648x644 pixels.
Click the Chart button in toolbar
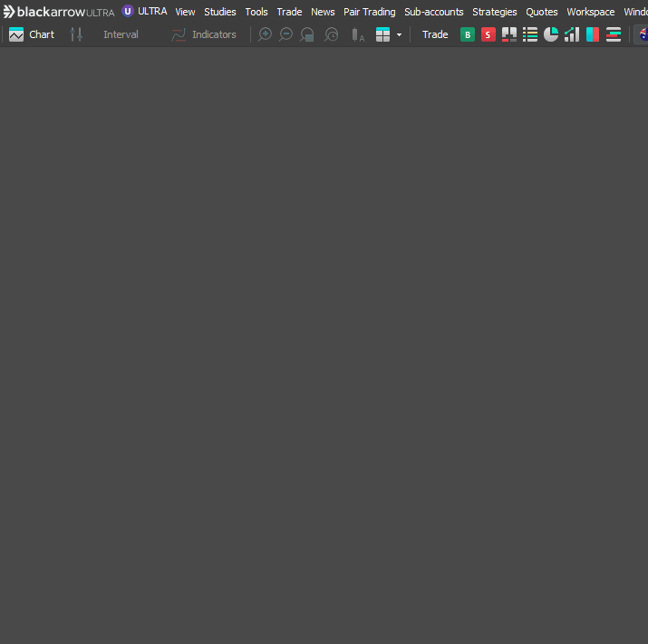32,34
